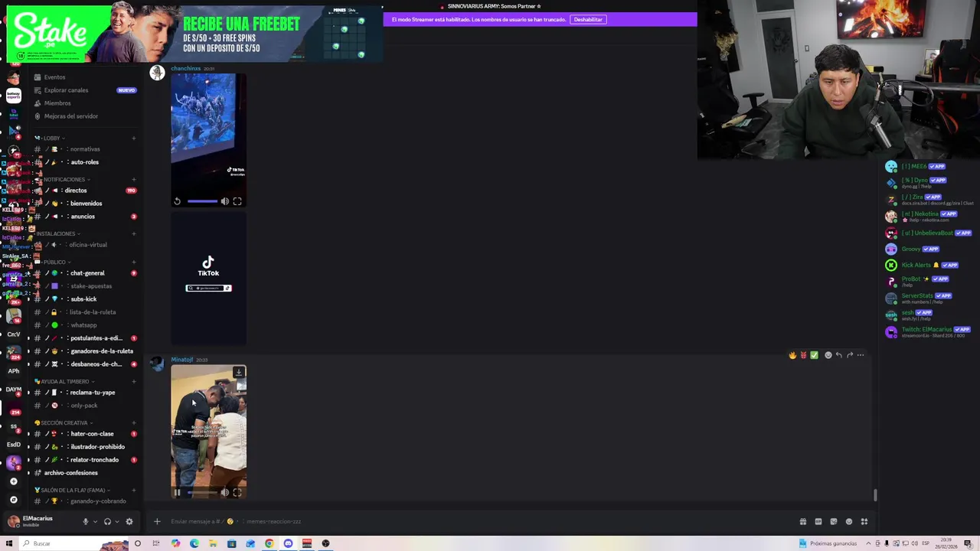The image size is (980, 551).
Task: Open the directos channel
Action: pos(76,191)
